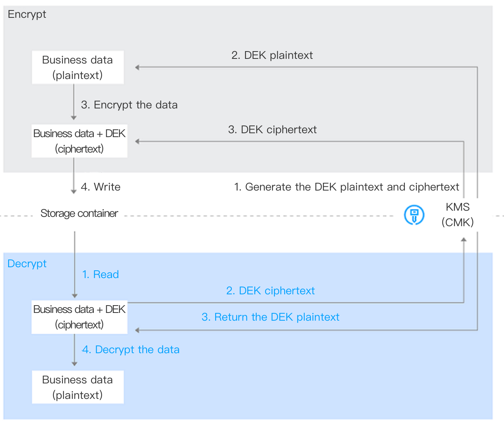Click the "4. Write" step label
504x426 pixels.
click(x=100, y=187)
